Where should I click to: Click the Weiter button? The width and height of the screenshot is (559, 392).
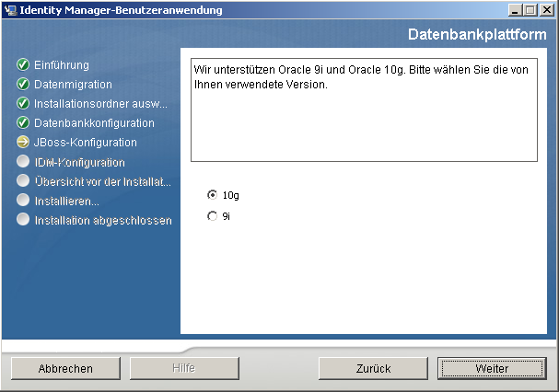tap(492, 368)
